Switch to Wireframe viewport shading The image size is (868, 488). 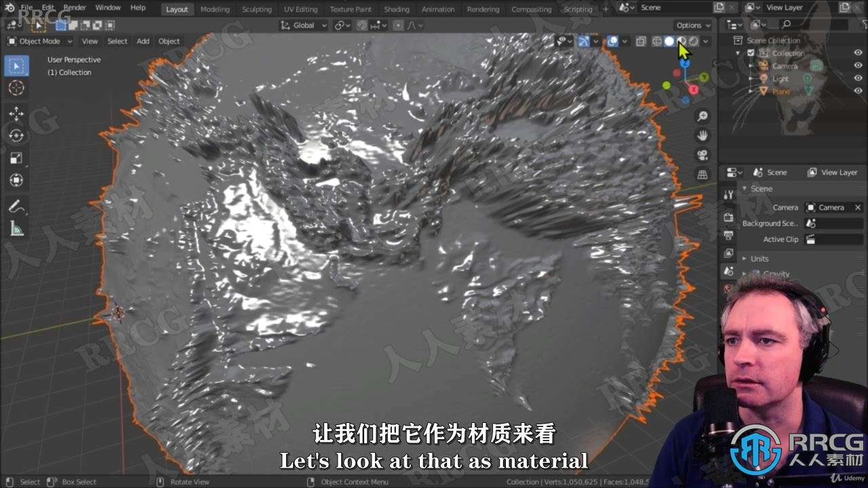[x=657, y=41]
